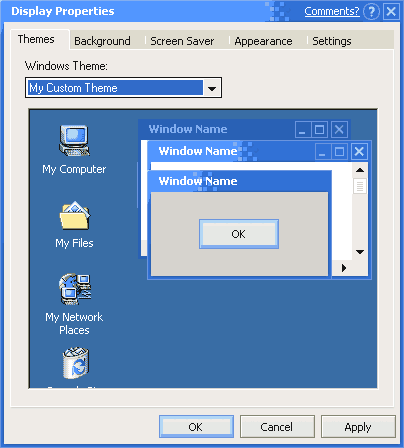
Task: Close the inactive preview window
Action: (x=339, y=130)
